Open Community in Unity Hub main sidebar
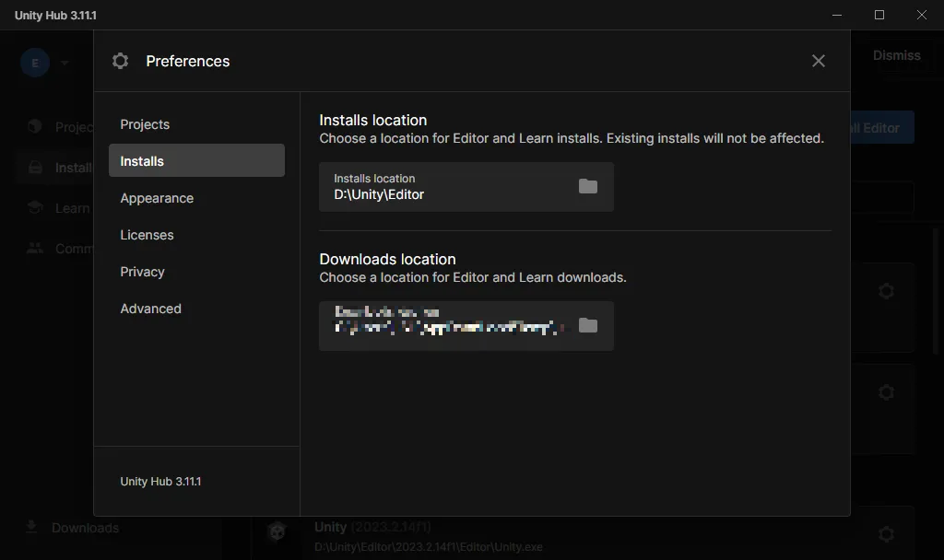This screenshot has height=560, width=944. [x=60, y=249]
